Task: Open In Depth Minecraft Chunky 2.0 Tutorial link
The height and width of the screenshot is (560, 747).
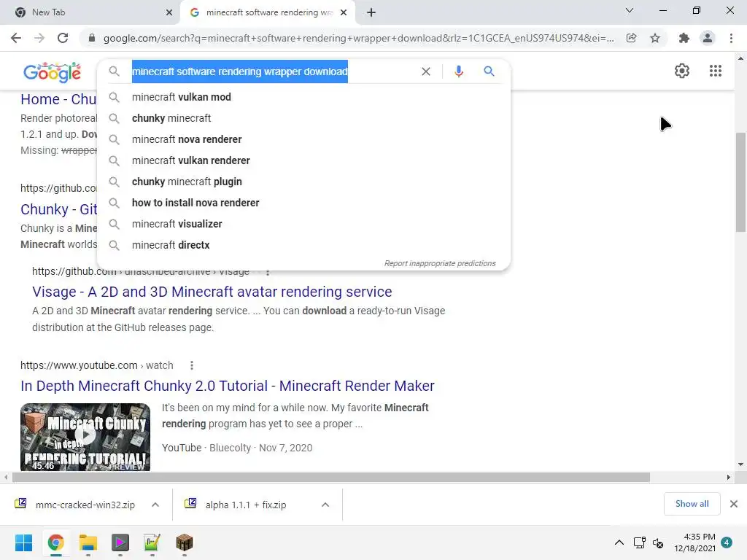Action: point(228,386)
